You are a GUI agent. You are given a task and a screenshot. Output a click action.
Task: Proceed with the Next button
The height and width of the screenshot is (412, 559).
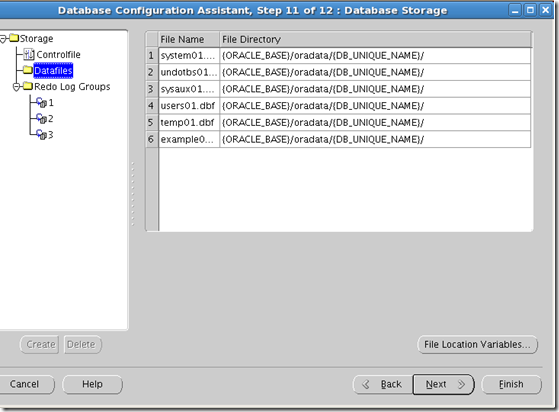(443, 384)
